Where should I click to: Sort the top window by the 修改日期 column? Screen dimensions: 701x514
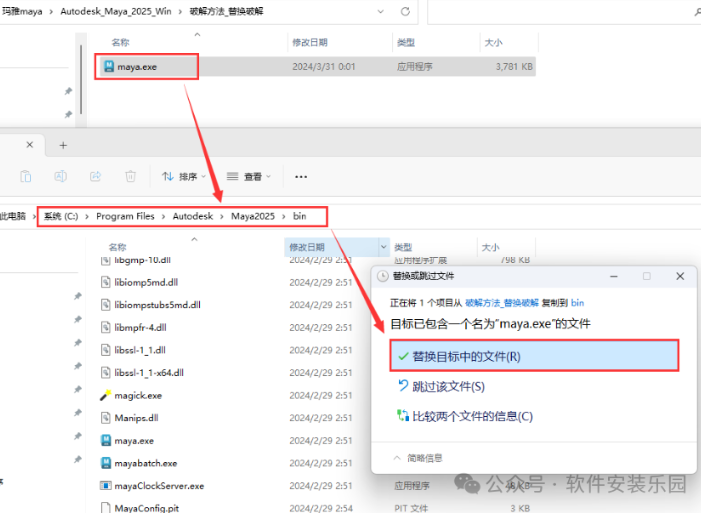click(x=310, y=42)
